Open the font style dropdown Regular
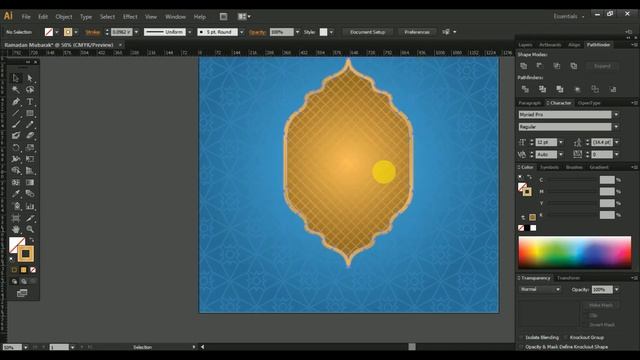The height and width of the screenshot is (360, 640). pyautogui.click(x=616, y=127)
